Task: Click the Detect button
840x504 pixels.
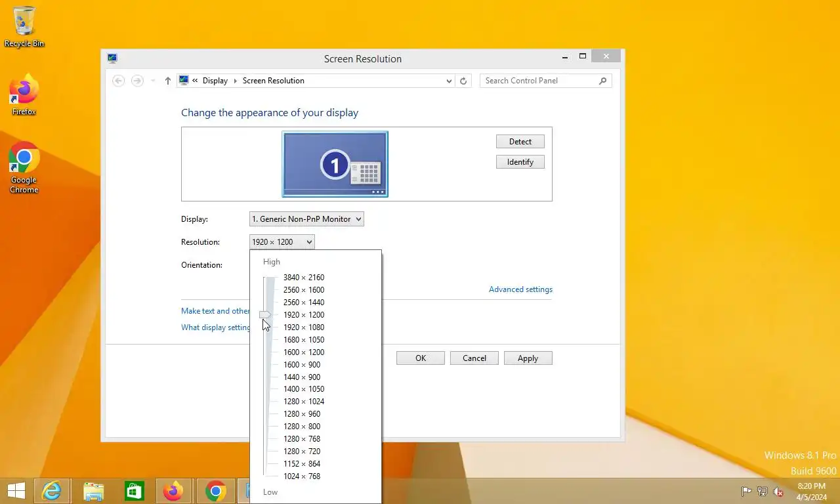Action: point(520,142)
